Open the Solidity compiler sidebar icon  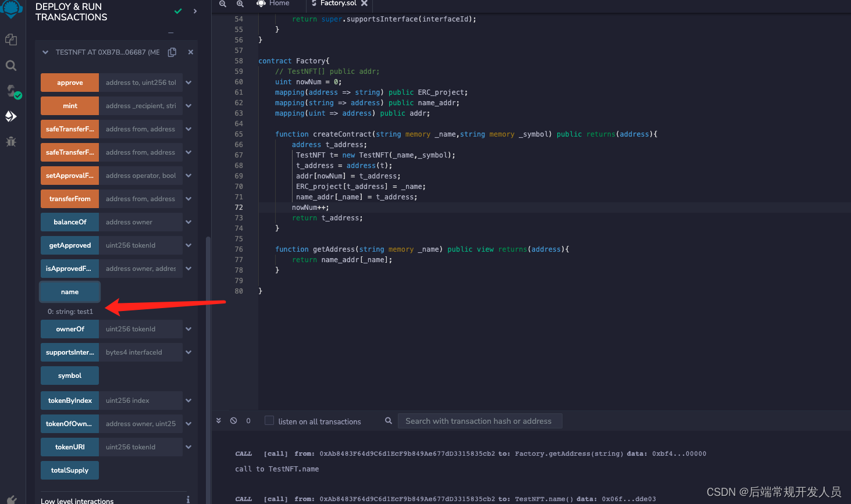(x=12, y=91)
